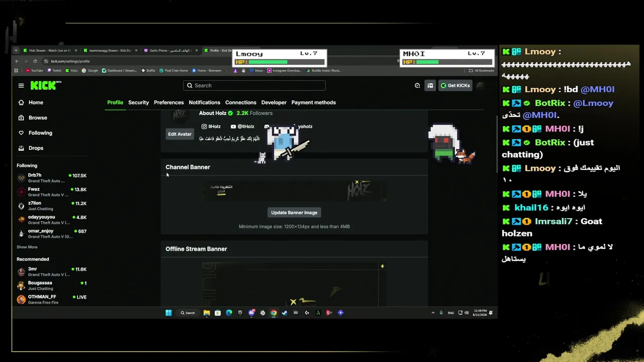Image resolution: width=644 pixels, height=362 pixels.
Task: Open odayyouyou channel in Following list
Action: [52, 220]
